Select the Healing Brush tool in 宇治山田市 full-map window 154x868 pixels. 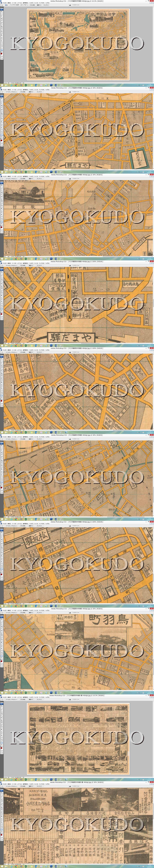[x=2, y=23]
